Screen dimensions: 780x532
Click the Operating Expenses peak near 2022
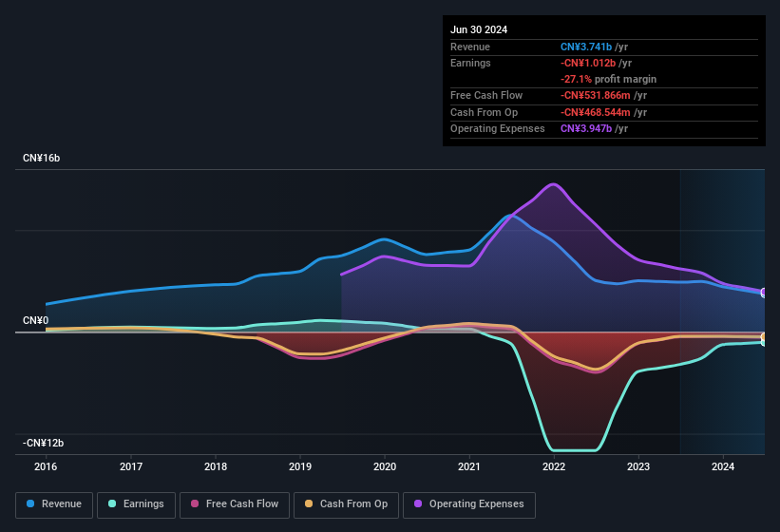[553, 184]
